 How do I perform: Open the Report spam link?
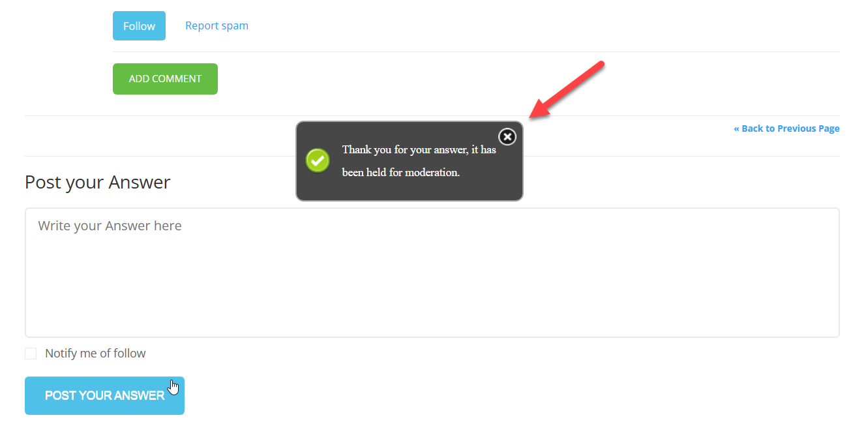point(217,26)
